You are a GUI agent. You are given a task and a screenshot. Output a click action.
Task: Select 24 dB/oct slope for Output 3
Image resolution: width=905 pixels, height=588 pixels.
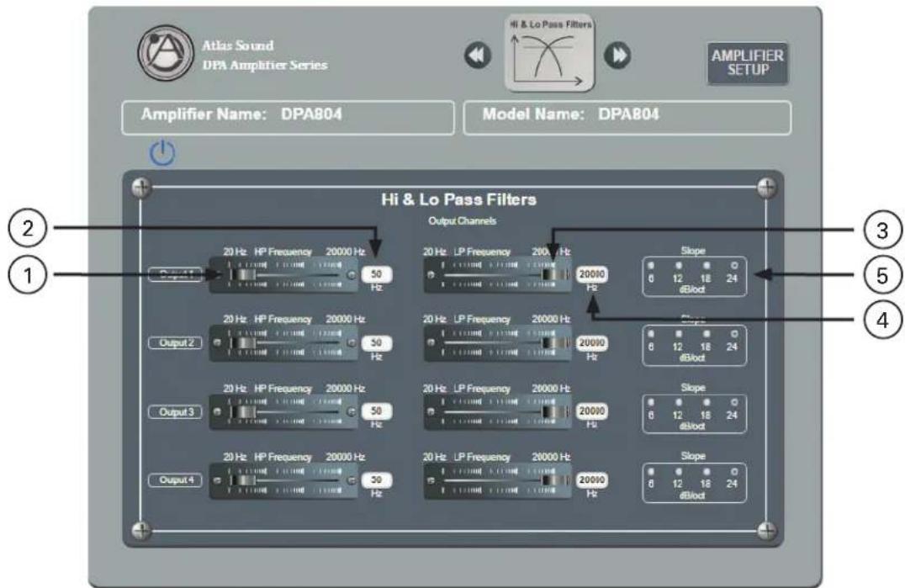click(x=734, y=402)
